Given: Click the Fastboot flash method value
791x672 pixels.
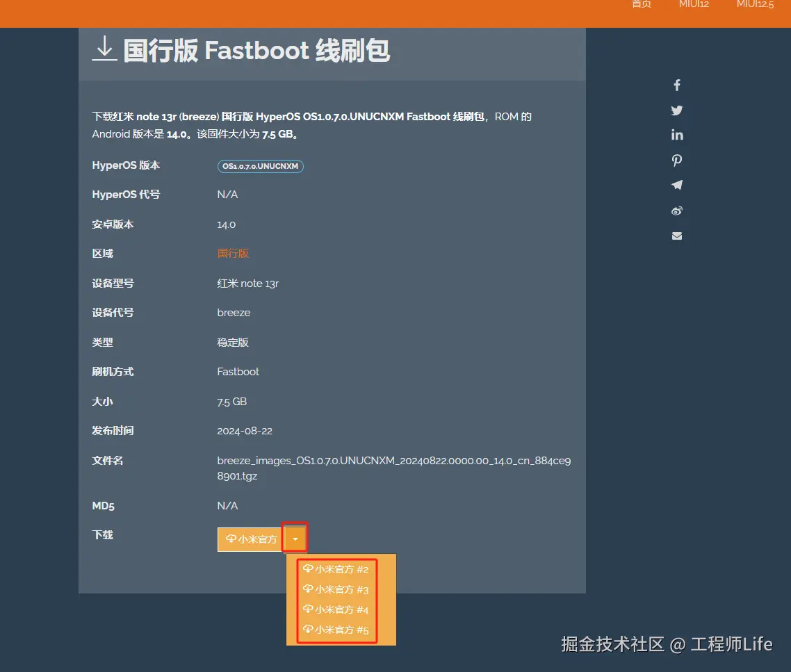Looking at the screenshot, I should click(x=238, y=372).
